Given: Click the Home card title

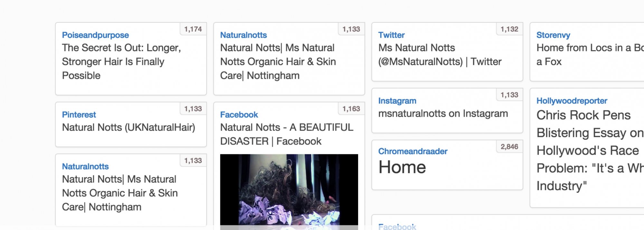Looking at the screenshot, I should pos(402,167).
